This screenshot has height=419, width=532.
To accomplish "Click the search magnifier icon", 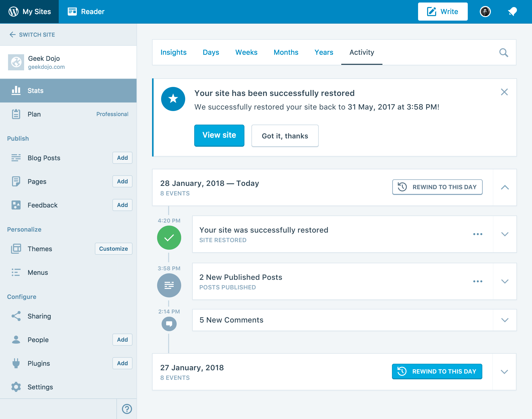I will pyautogui.click(x=503, y=53).
